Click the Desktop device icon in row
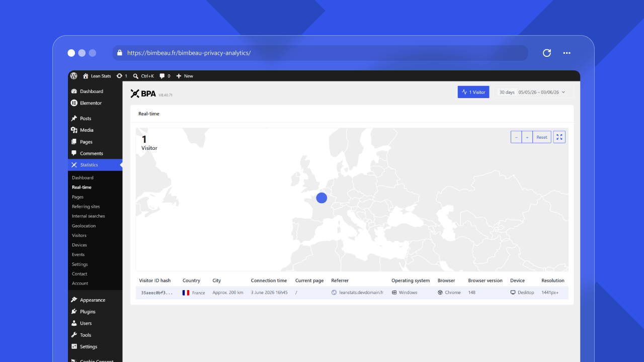The height and width of the screenshot is (362, 644). [x=513, y=293]
